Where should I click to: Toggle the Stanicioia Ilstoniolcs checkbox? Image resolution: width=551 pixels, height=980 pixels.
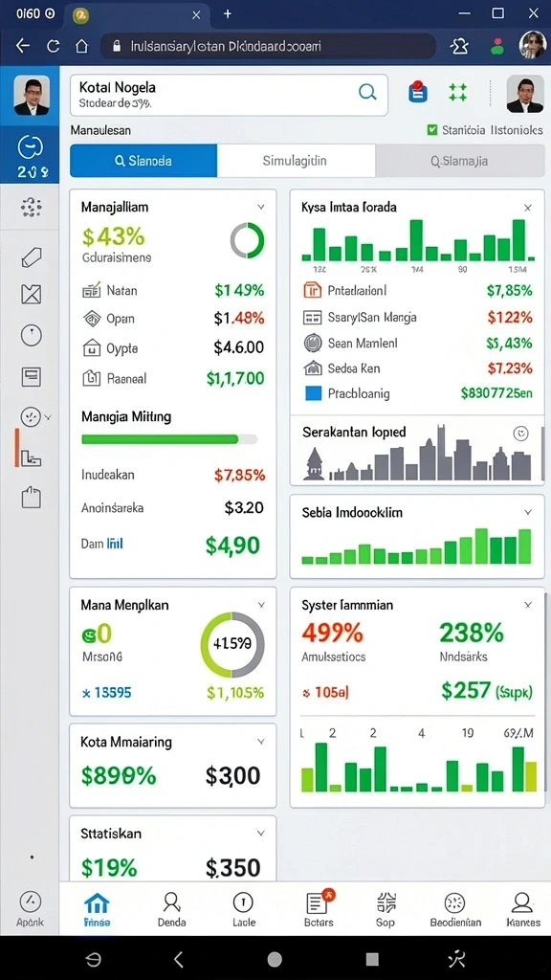pyautogui.click(x=431, y=130)
